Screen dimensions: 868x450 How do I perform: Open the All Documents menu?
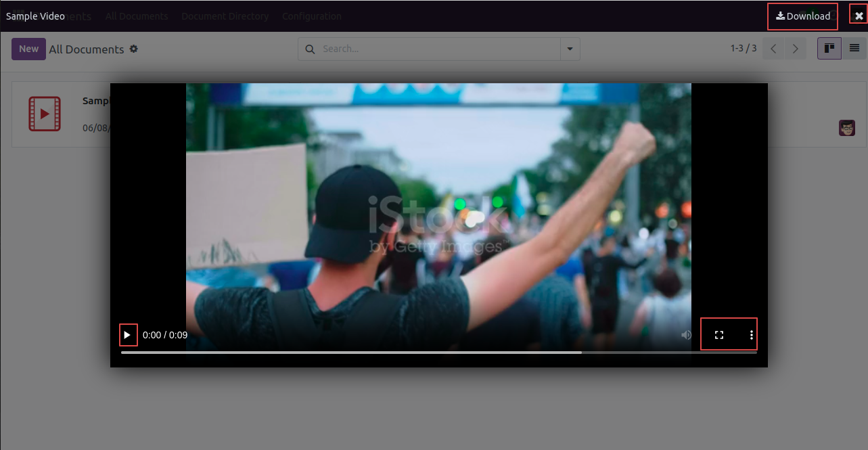(137, 16)
